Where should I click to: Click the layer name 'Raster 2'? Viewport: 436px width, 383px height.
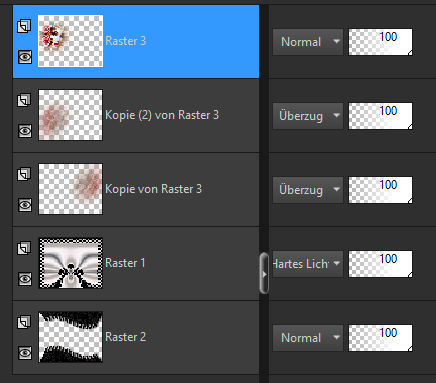(x=126, y=337)
